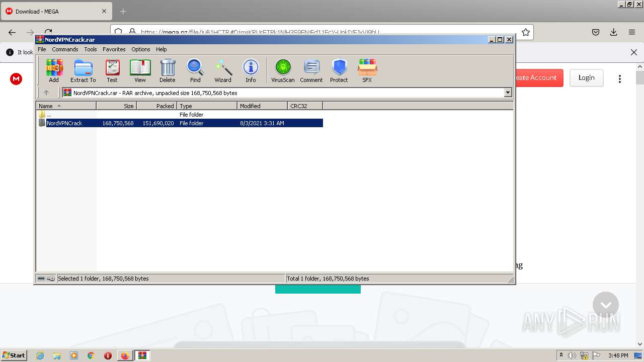Go back in the browser
The width and height of the screenshot is (644, 362).
point(12,32)
